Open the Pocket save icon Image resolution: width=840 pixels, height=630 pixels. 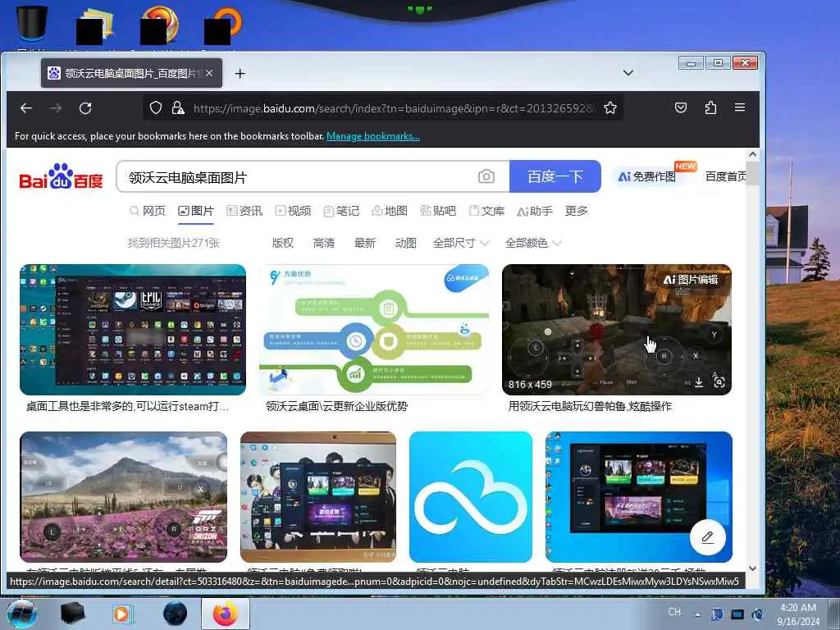680,108
